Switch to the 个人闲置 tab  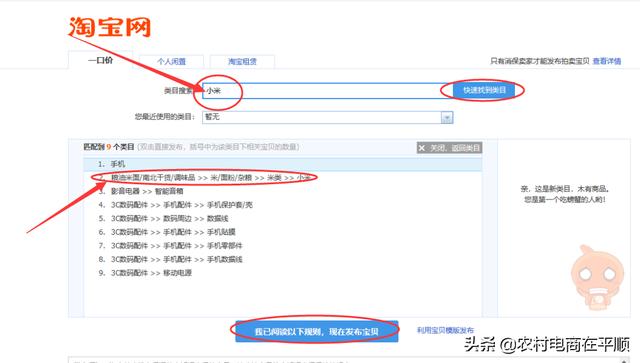point(171,62)
